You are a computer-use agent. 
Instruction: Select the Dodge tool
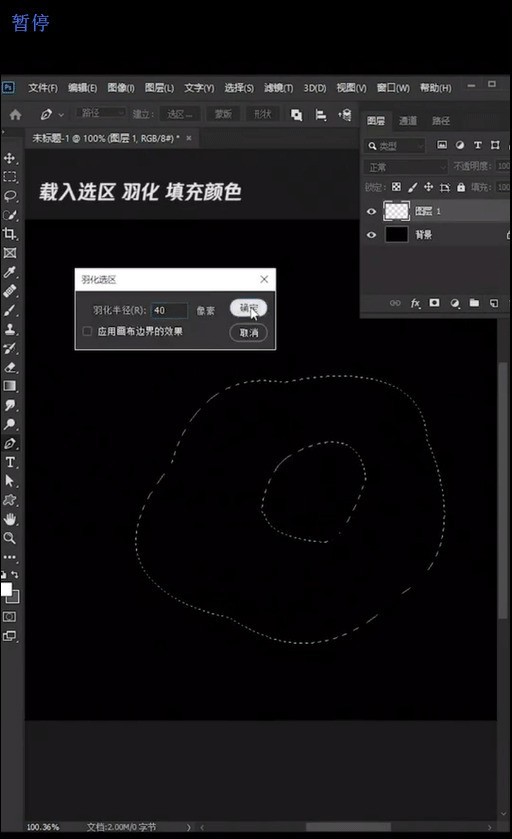10,424
